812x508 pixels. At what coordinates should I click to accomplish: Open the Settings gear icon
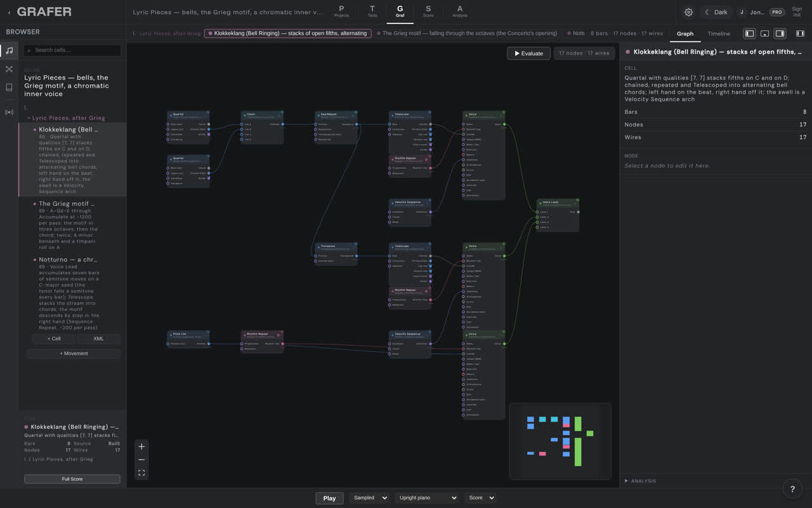[x=688, y=12]
